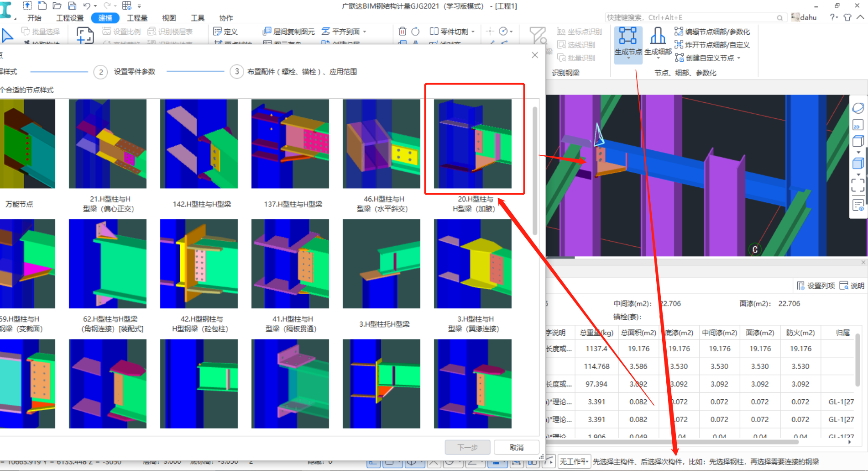The height and width of the screenshot is (471, 868).
Task: Open the 开始 menu tab
Action: (x=34, y=18)
